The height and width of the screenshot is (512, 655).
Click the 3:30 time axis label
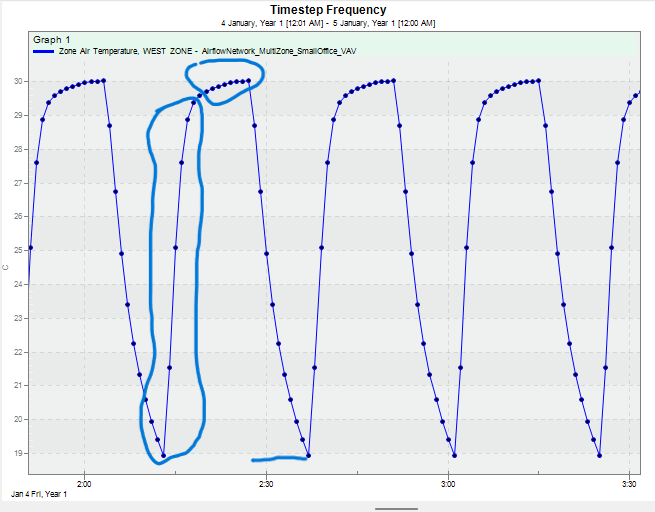[x=629, y=484]
